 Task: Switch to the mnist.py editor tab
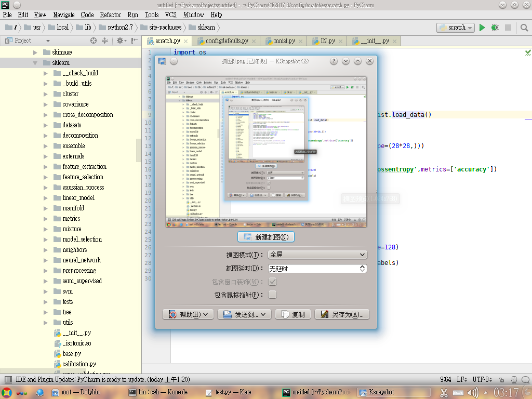pyautogui.click(x=284, y=41)
